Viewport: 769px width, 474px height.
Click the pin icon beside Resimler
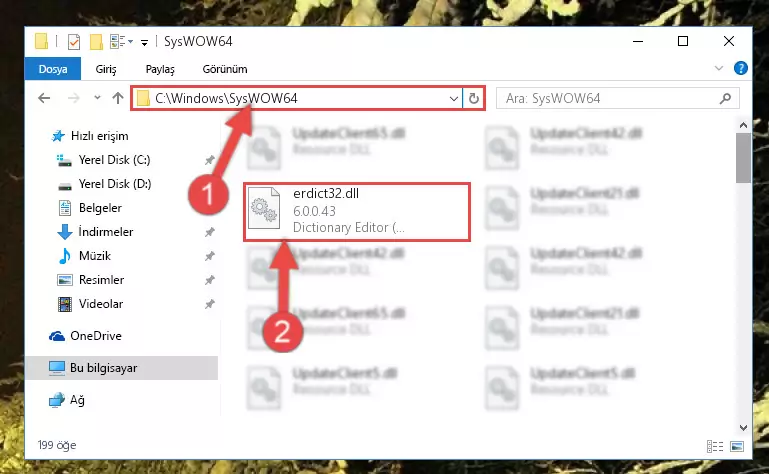point(209,280)
